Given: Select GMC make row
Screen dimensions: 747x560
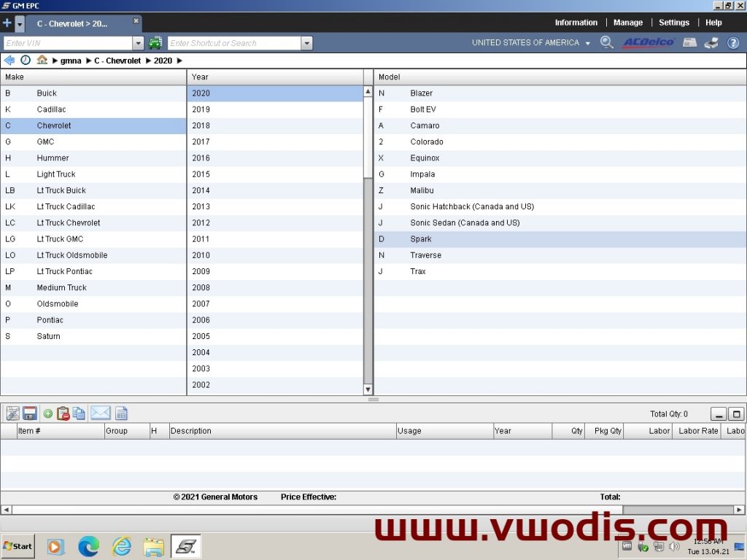Looking at the screenshot, I should [93, 141].
